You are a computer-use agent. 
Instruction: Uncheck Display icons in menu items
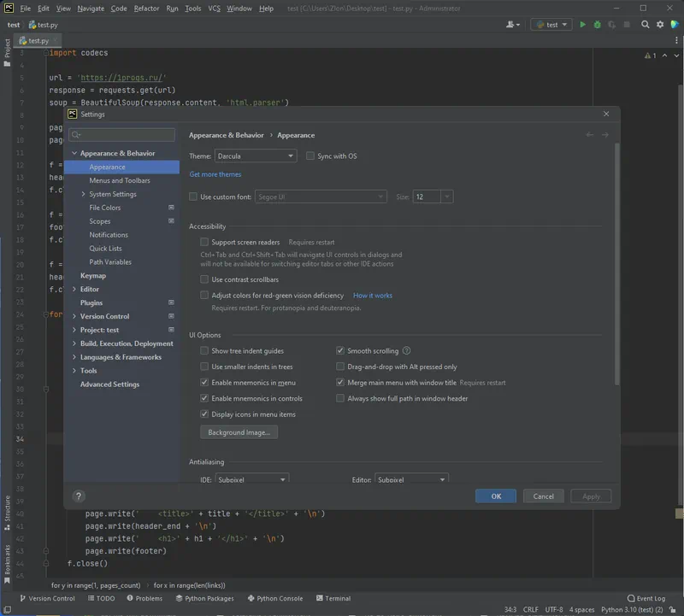point(204,414)
